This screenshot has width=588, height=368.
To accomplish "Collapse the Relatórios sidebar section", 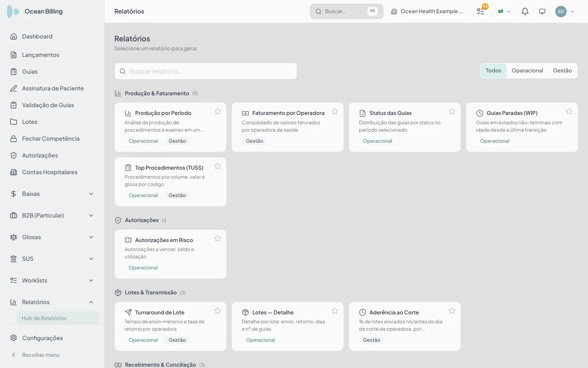I will coord(52,302).
